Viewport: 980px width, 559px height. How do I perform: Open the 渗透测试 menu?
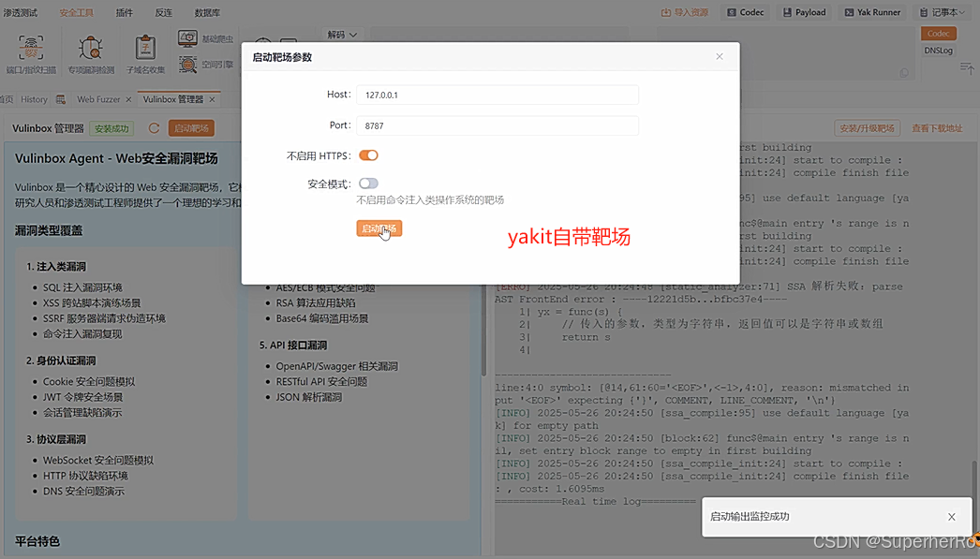(x=21, y=12)
